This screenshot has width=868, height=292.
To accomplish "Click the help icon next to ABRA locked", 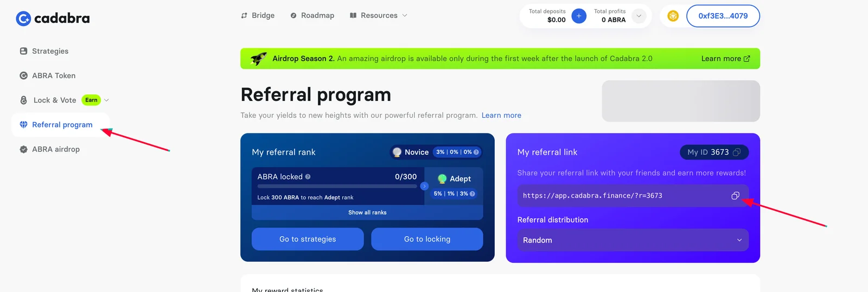I will (x=308, y=176).
